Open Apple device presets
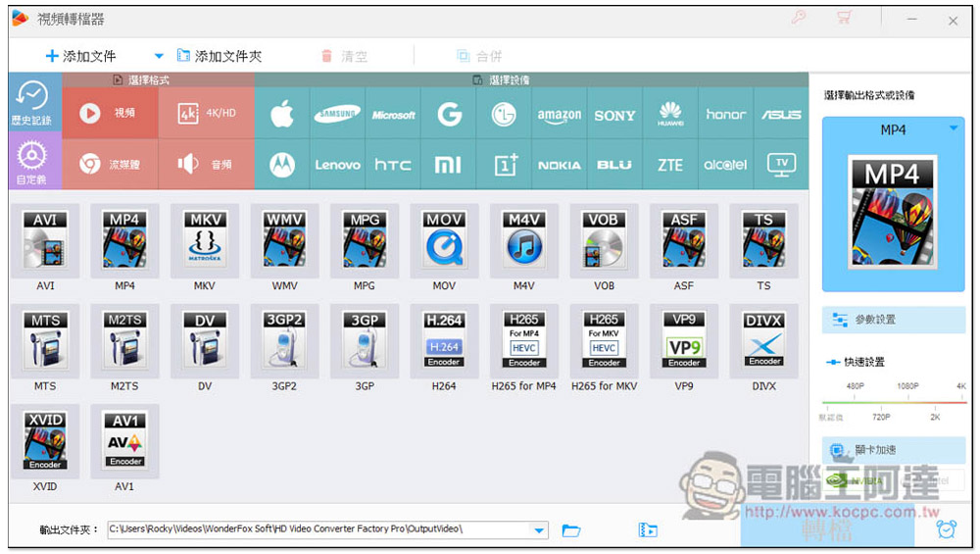Screen dimensions: 980x554 282,114
